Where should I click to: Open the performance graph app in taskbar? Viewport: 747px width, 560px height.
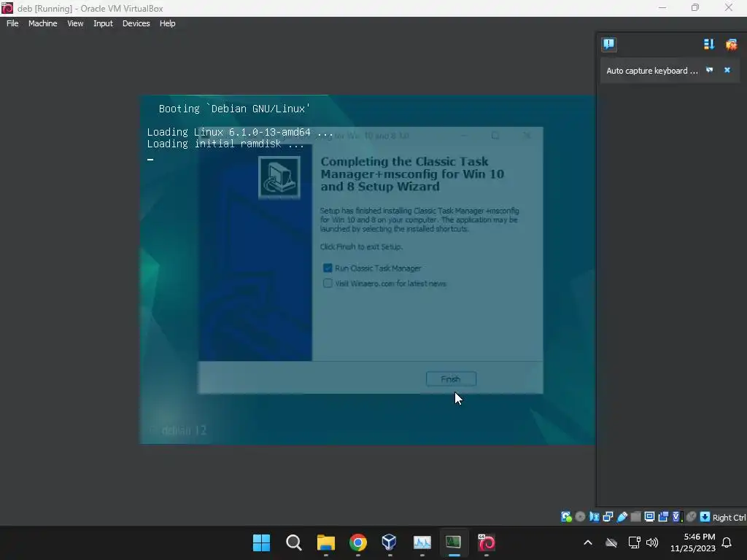coord(422,542)
